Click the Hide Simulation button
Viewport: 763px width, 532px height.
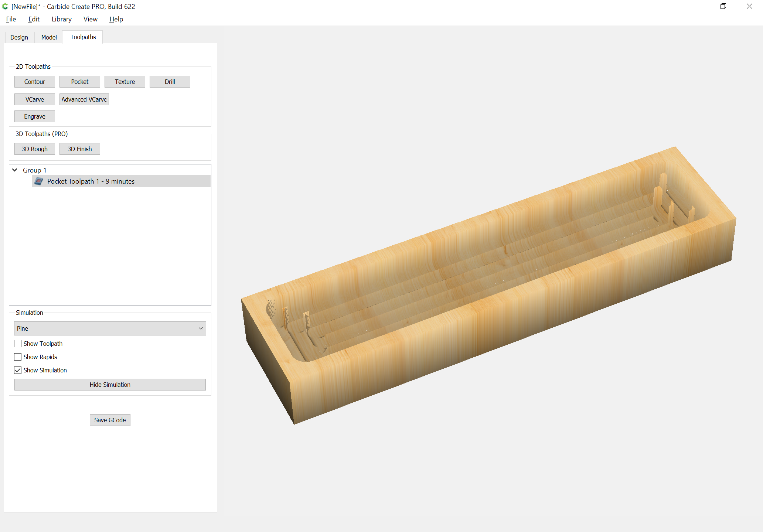click(110, 385)
